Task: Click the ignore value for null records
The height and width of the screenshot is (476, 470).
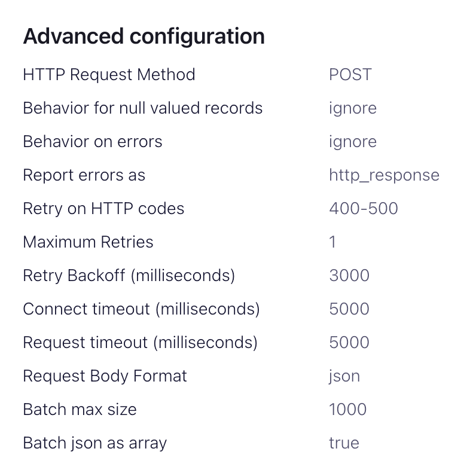Action: (x=353, y=108)
